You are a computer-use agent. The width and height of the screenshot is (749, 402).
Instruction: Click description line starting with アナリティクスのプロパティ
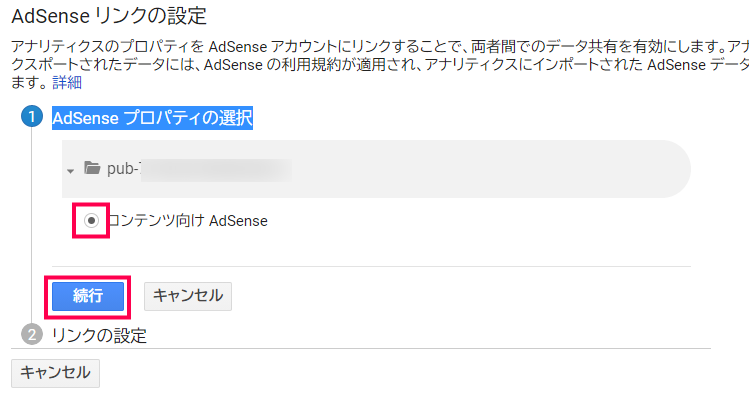[x=370, y=47]
